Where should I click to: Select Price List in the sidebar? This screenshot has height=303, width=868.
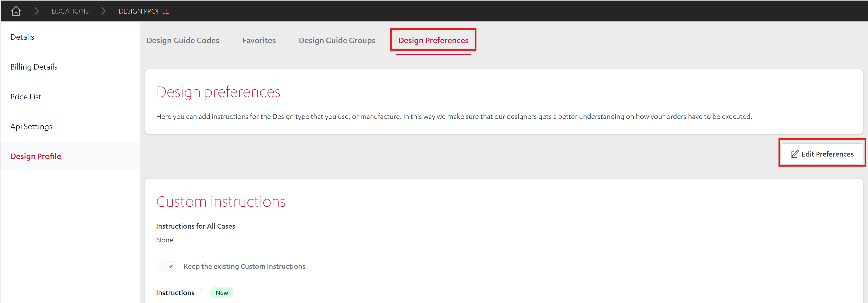[26, 96]
